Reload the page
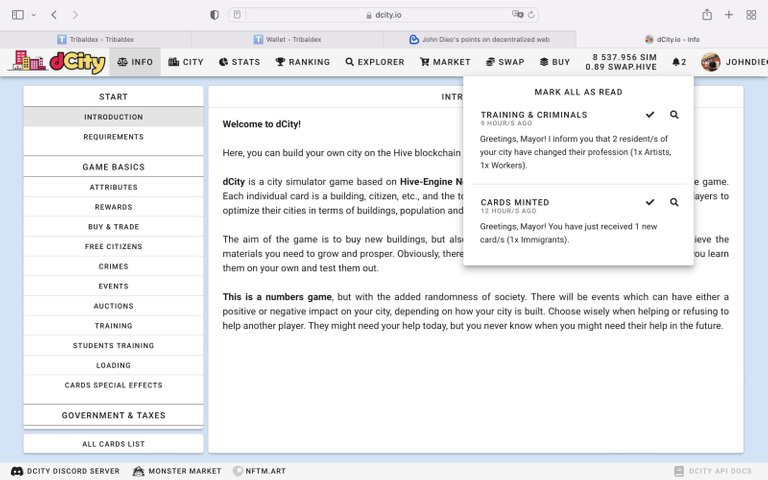 coord(531,15)
